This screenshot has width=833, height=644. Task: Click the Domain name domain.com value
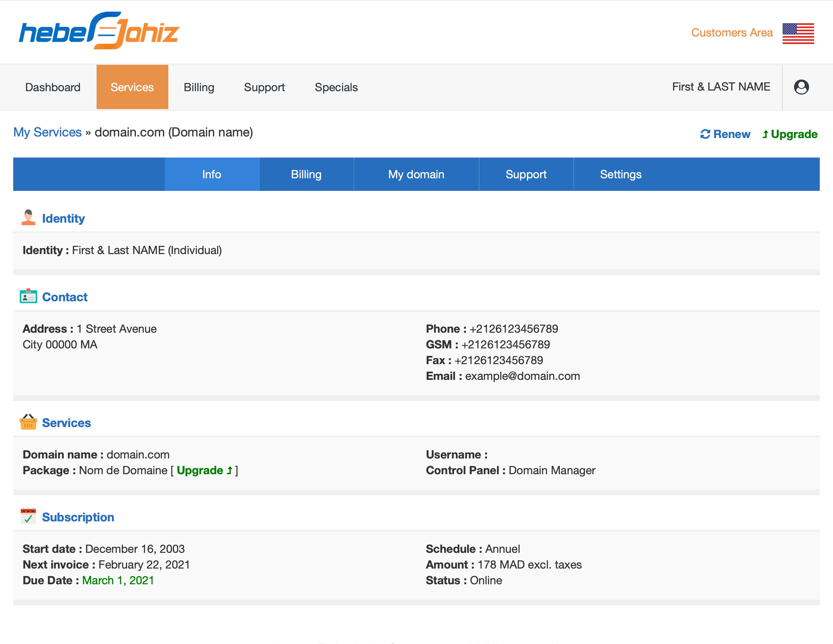point(138,454)
